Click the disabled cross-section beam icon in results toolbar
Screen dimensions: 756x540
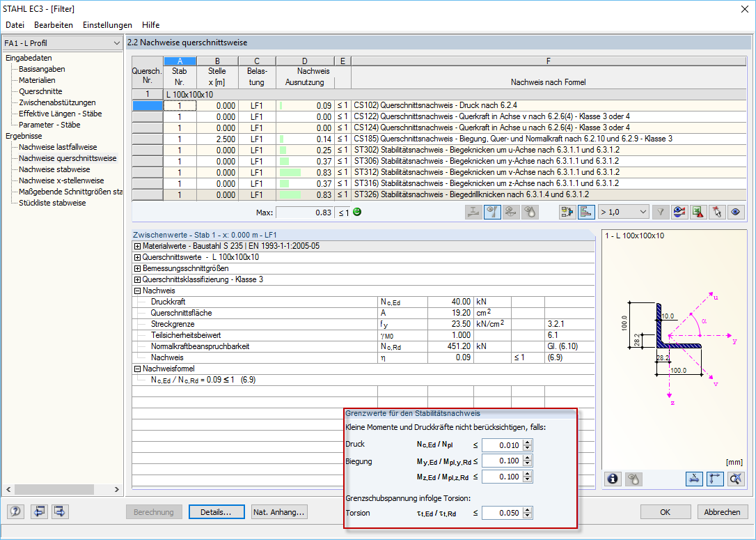(x=474, y=212)
